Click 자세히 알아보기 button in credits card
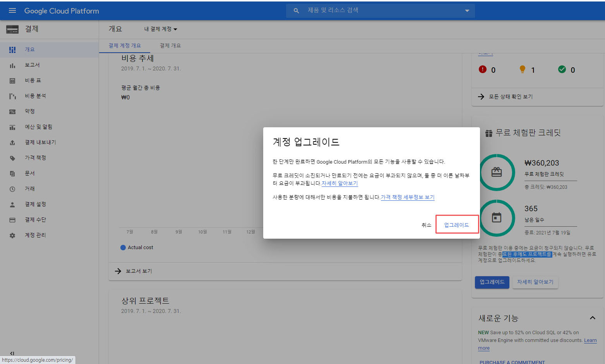 coord(535,282)
